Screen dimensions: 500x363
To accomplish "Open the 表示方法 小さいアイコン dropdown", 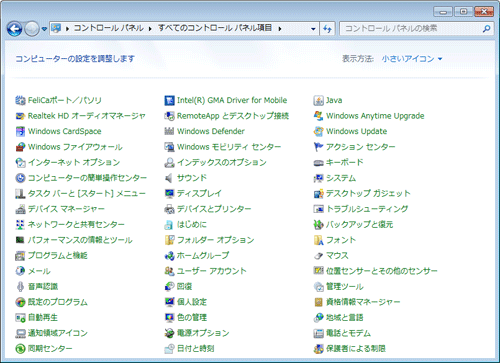I will [412, 59].
